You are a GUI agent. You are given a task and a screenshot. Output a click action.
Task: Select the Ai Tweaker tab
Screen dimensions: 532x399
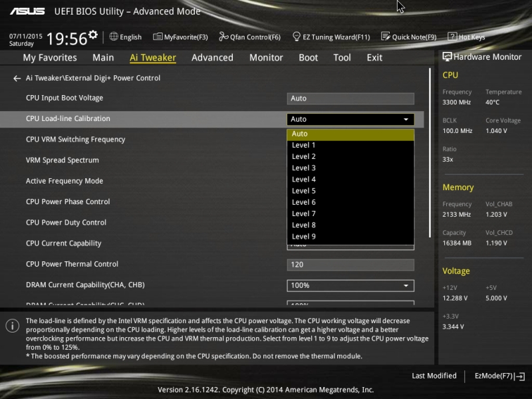(x=153, y=58)
